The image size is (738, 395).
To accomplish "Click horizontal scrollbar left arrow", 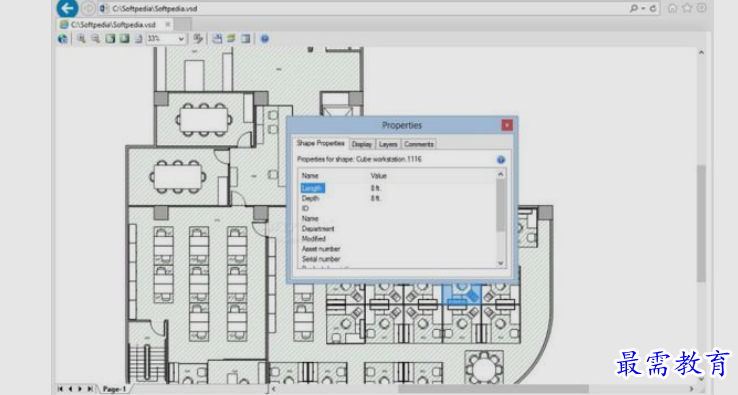I will pyautogui.click(x=273, y=389).
